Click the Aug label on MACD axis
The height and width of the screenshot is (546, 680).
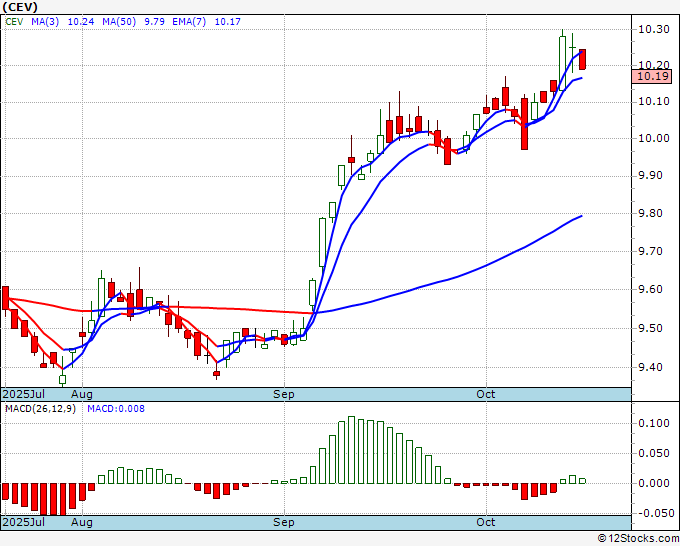tap(82, 522)
